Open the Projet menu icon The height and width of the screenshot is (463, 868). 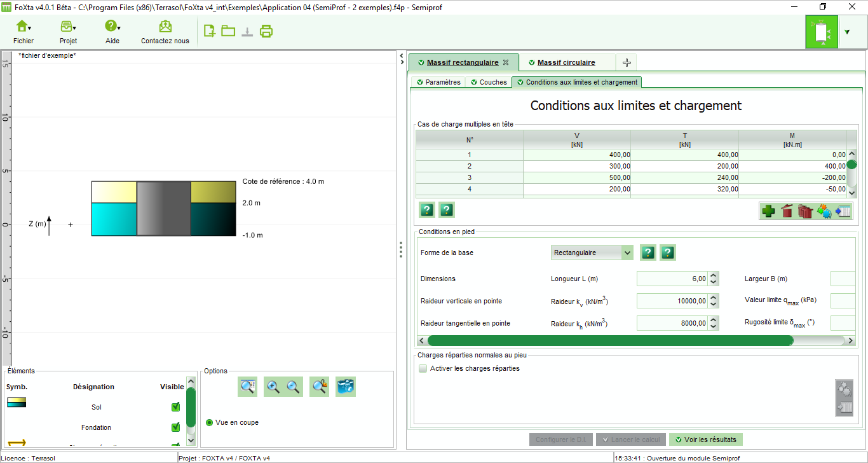[x=68, y=26]
